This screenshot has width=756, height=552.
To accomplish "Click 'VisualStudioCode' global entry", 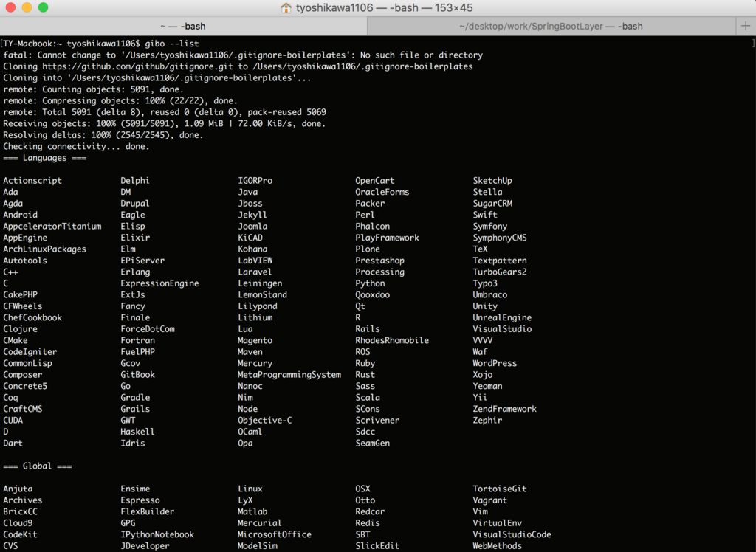I will tap(512, 534).
